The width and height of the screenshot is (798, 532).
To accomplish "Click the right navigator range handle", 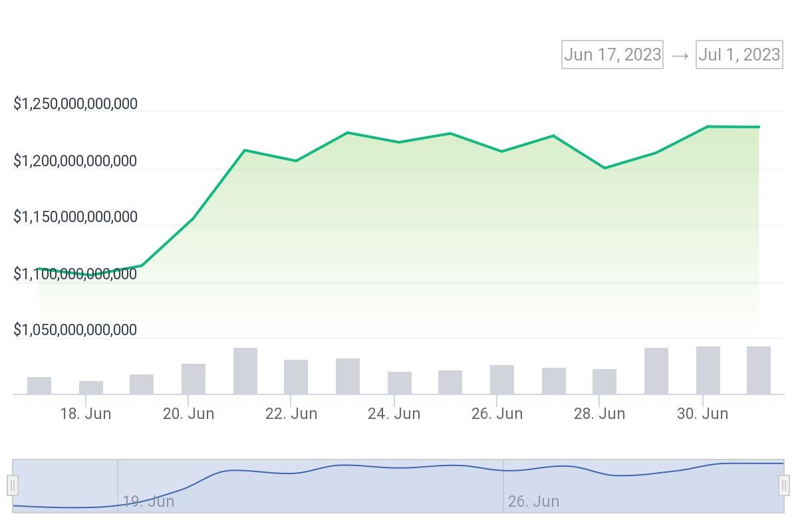I will click(x=784, y=485).
